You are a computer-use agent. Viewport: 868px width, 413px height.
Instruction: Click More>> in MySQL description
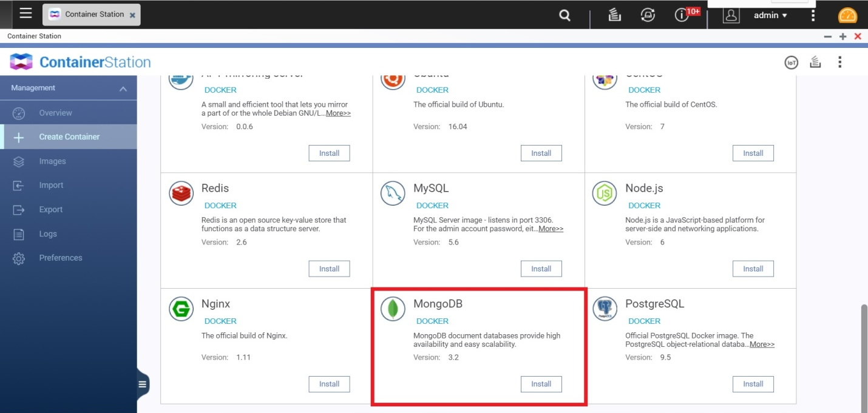click(x=551, y=229)
